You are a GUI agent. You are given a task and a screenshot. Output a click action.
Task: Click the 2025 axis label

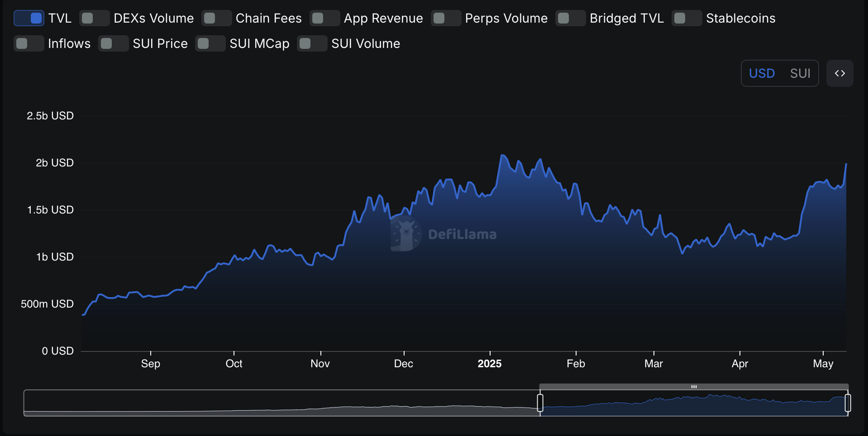(x=490, y=364)
